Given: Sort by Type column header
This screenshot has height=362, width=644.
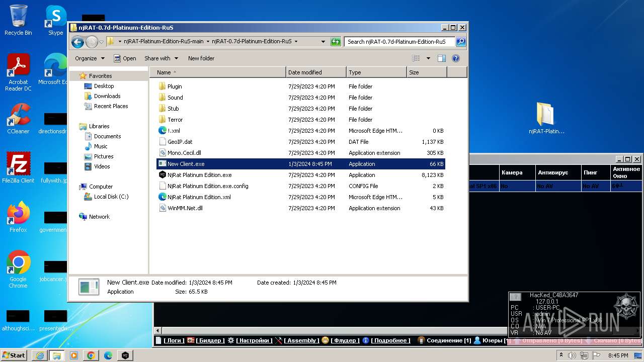Looking at the screenshot, I should tap(376, 72).
